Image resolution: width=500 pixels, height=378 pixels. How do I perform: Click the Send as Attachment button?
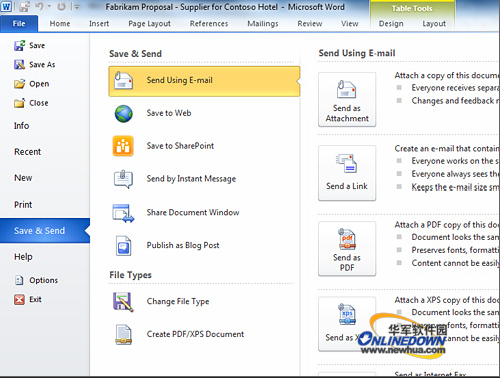tap(347, 99)
